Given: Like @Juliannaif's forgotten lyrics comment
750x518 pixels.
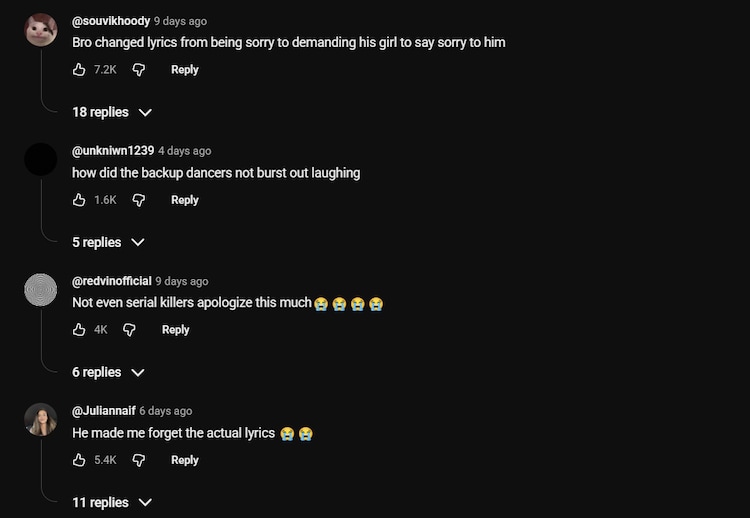Looking at the screenshot, I should (79, 460).
